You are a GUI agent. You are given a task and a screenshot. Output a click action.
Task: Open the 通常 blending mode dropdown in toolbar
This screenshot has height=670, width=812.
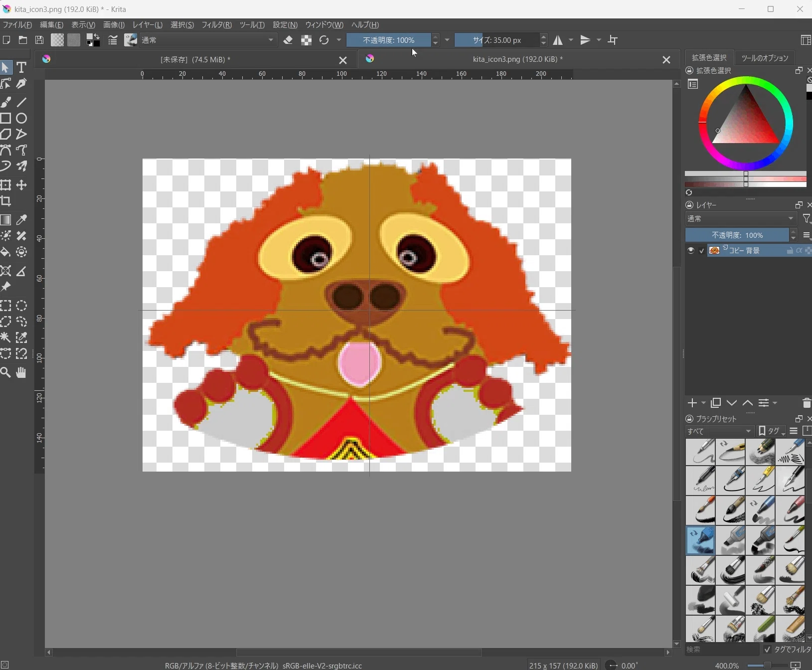coord(208,40)
